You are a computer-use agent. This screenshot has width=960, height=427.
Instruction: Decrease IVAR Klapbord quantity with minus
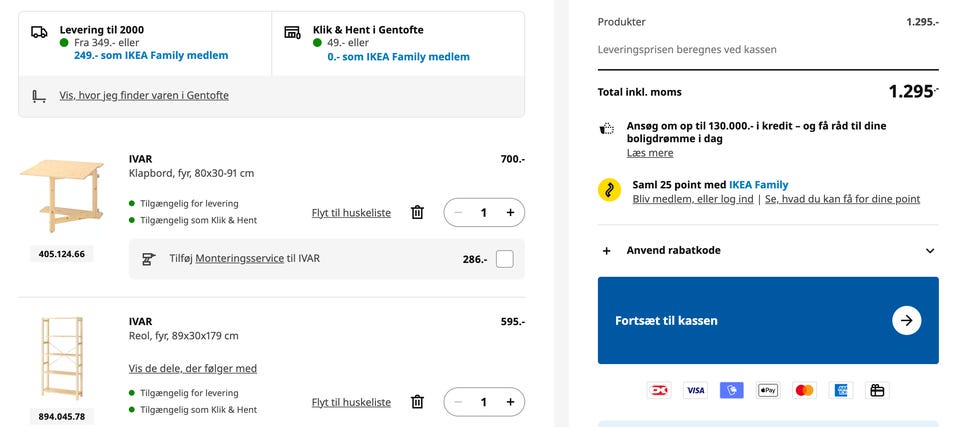(x=458, y=212)
